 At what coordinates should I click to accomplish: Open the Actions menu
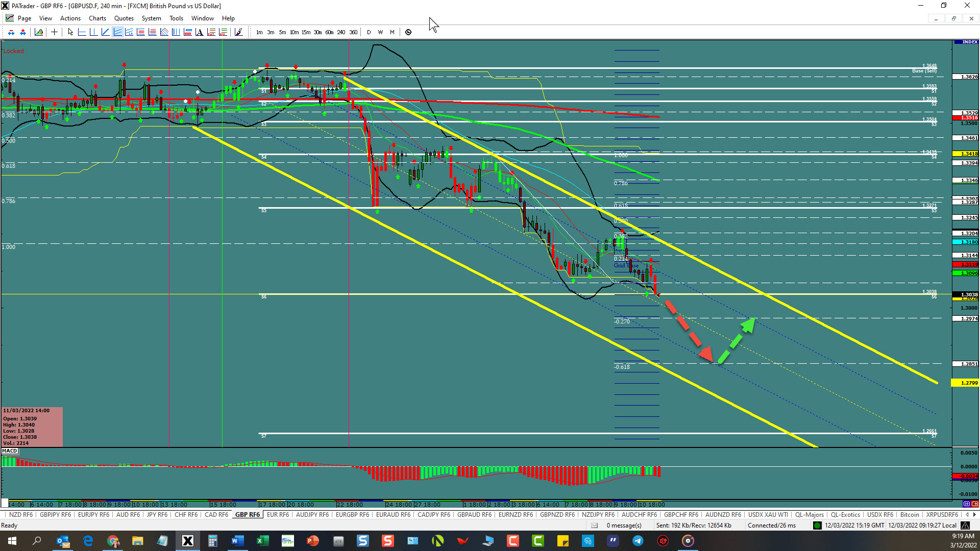click(70, 18)
